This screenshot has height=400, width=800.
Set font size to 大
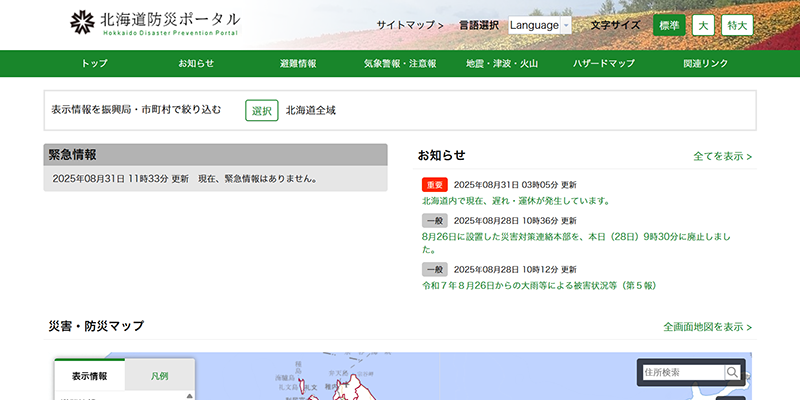(703, 25)
